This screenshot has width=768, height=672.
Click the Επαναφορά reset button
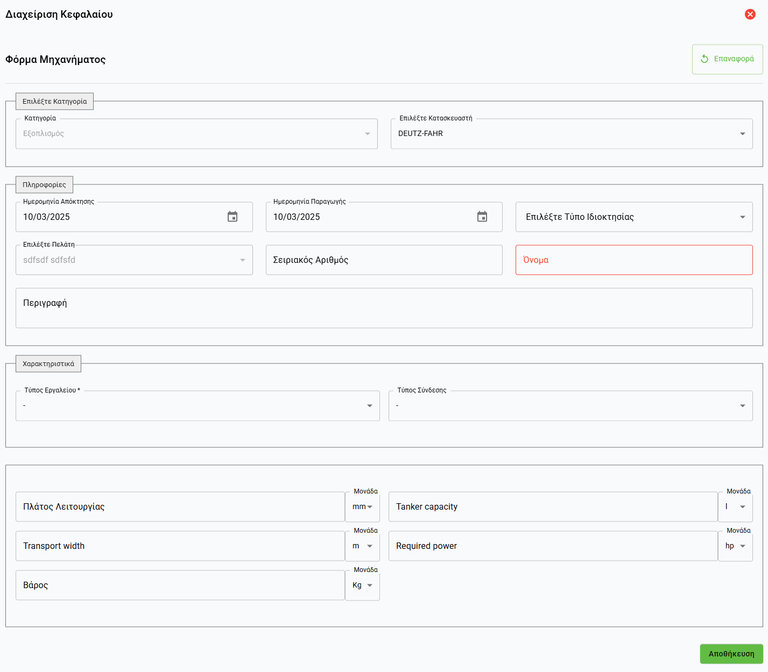[727, 59]
